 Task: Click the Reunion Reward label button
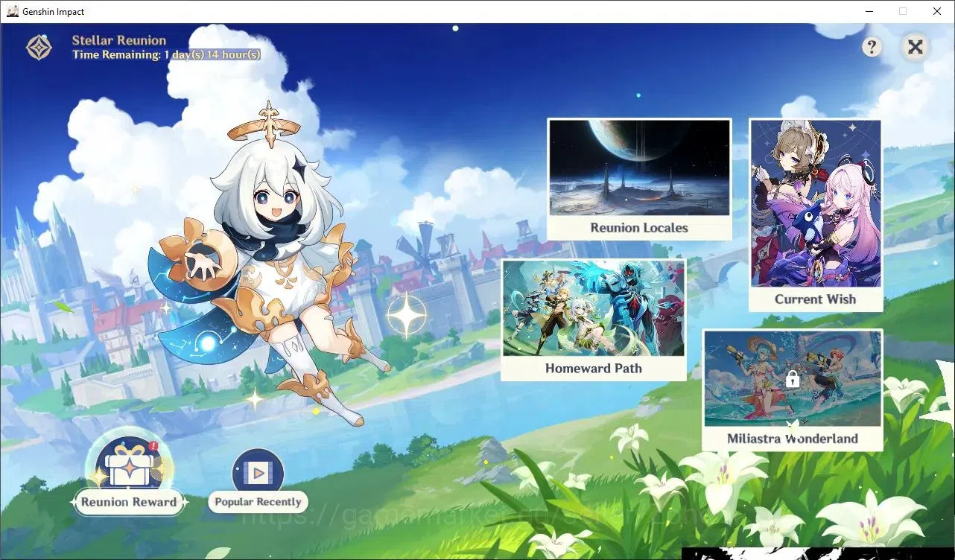[129, 502]
